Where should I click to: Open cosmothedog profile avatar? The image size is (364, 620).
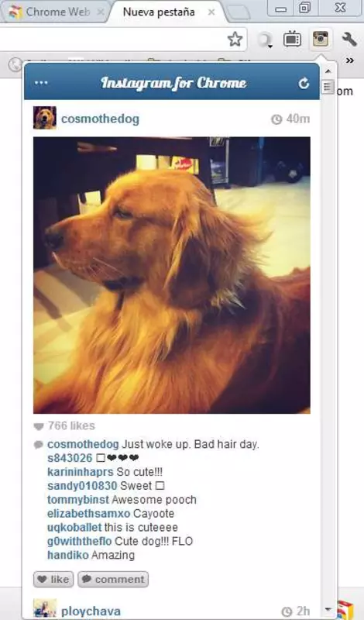point(45,118)
